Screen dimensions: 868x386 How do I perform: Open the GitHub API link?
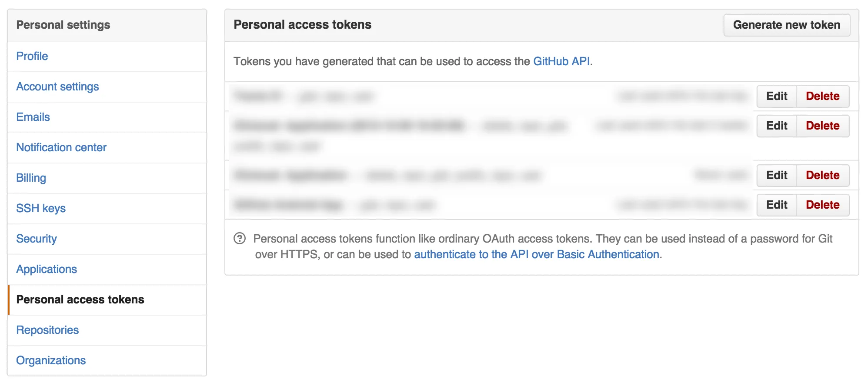[561, 61]
